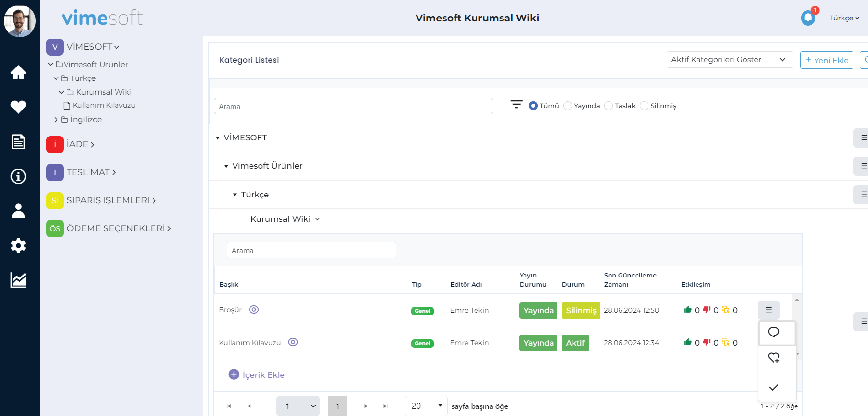The image size is (868, 416).
Task: Click the yellow Sİ badge
Action: [55, 201]
